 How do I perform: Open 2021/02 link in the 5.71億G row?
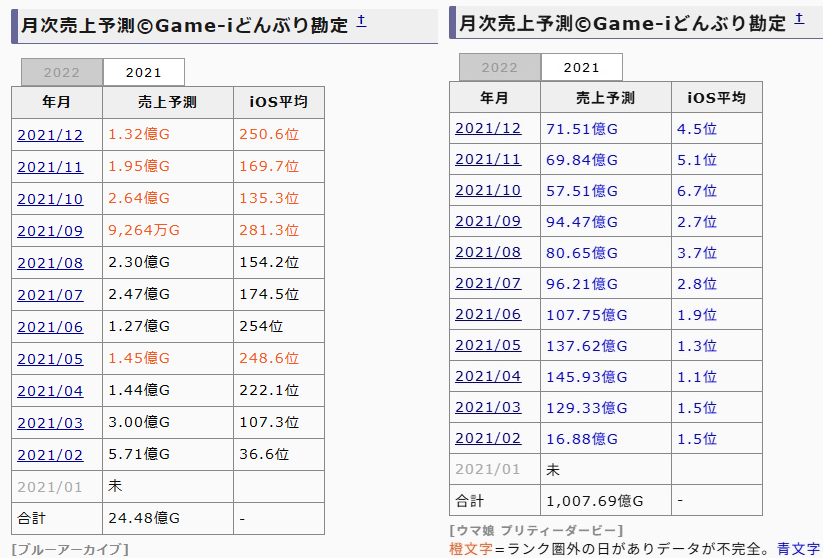coord(50,454)
